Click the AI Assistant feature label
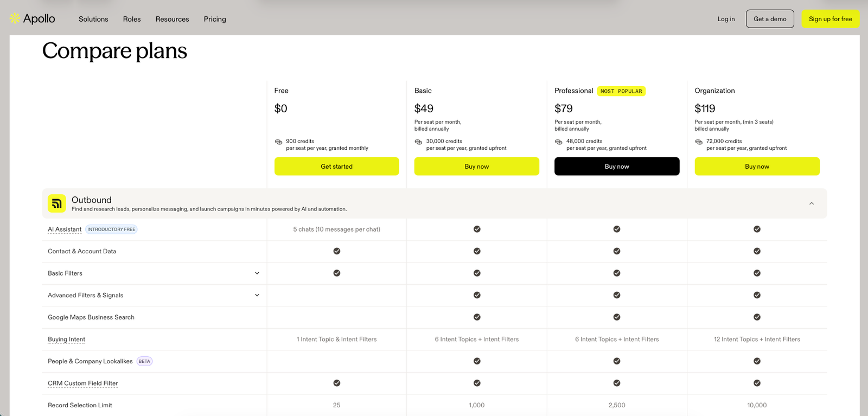The width and height of the screenshot is (868, 416). [65, 229]
